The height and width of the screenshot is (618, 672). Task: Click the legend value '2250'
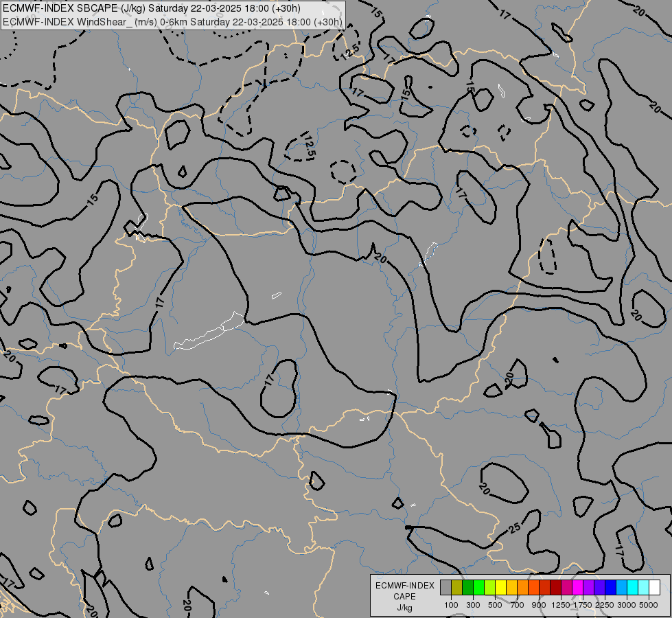[x=605, y=605]
